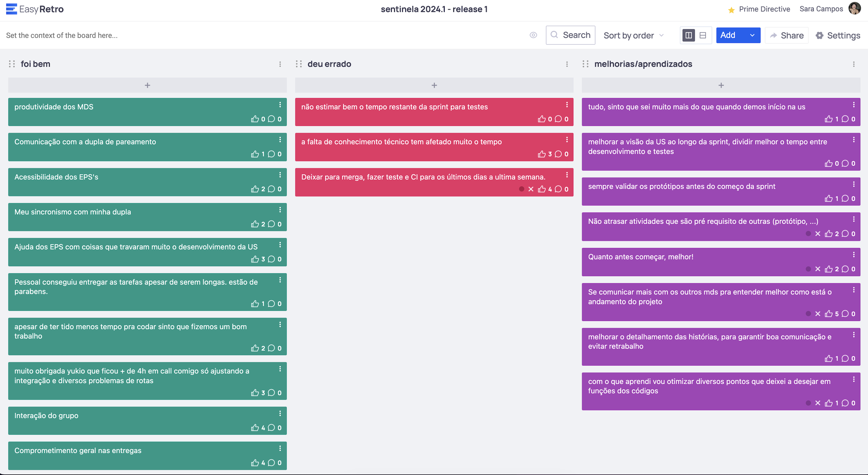This screenshot has width=868, height=475.
Task: Open options of 'produtividade dos MDS' card
Action: click(x=280, y=105)
